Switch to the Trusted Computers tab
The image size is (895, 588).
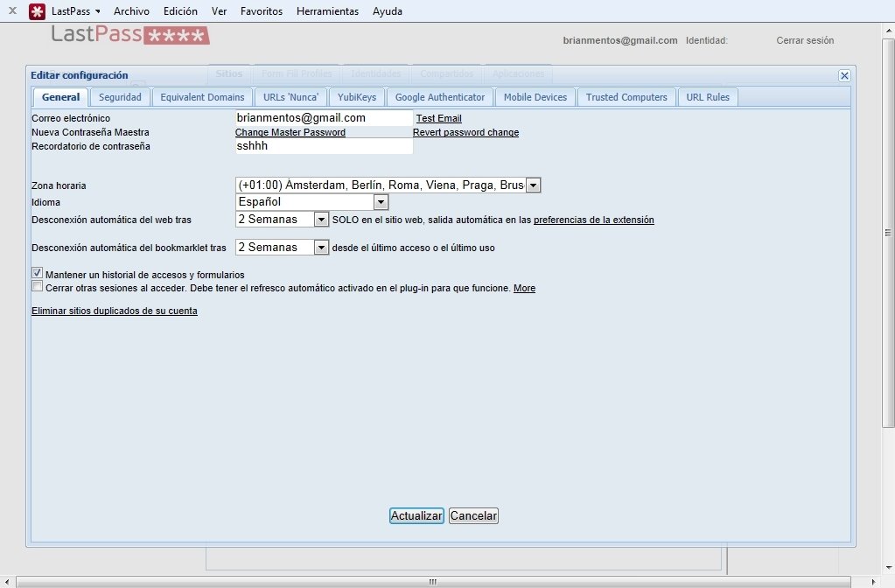click(x=626, y=97)
